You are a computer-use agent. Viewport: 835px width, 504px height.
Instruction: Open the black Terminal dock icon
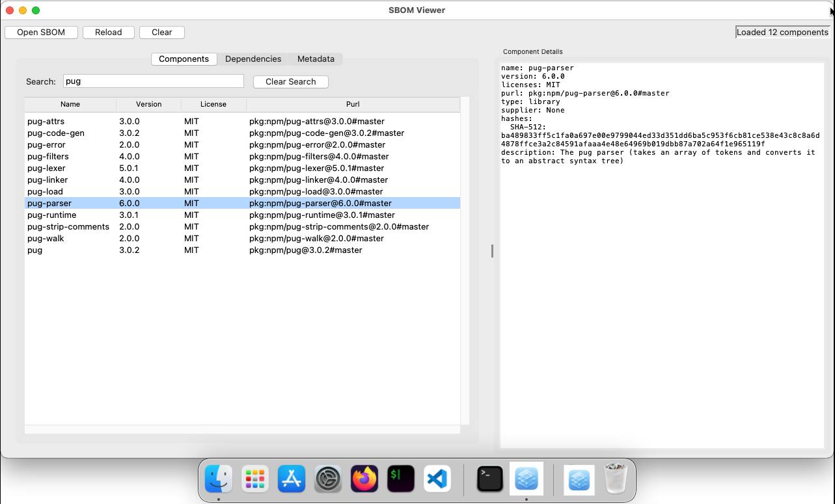pyautogui.click(x=489, y=480)
